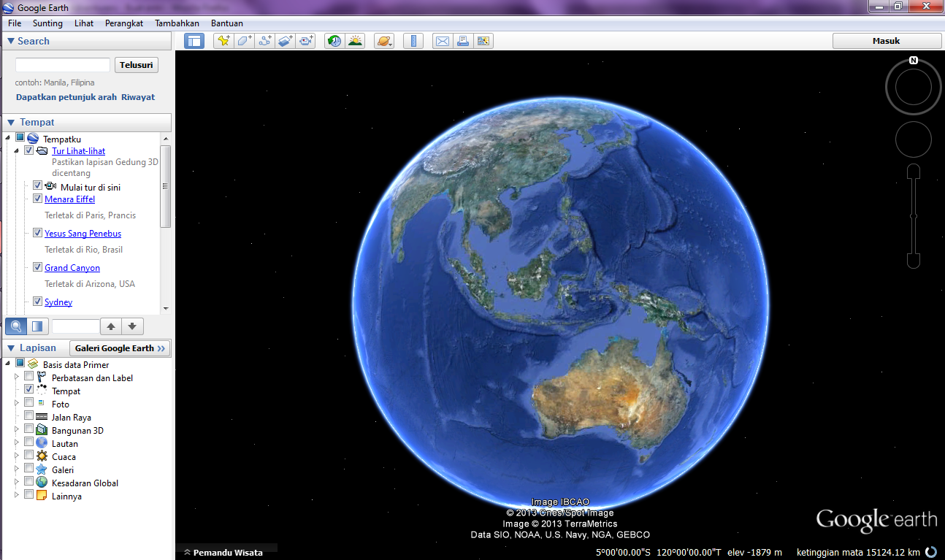Open Galeri Google Earth button
945x560 pixels.
click(120, 348)
